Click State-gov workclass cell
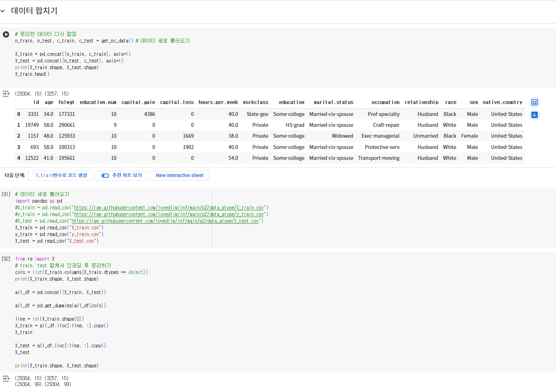This screenshot has width=556, height=392. tap(257, 114)
